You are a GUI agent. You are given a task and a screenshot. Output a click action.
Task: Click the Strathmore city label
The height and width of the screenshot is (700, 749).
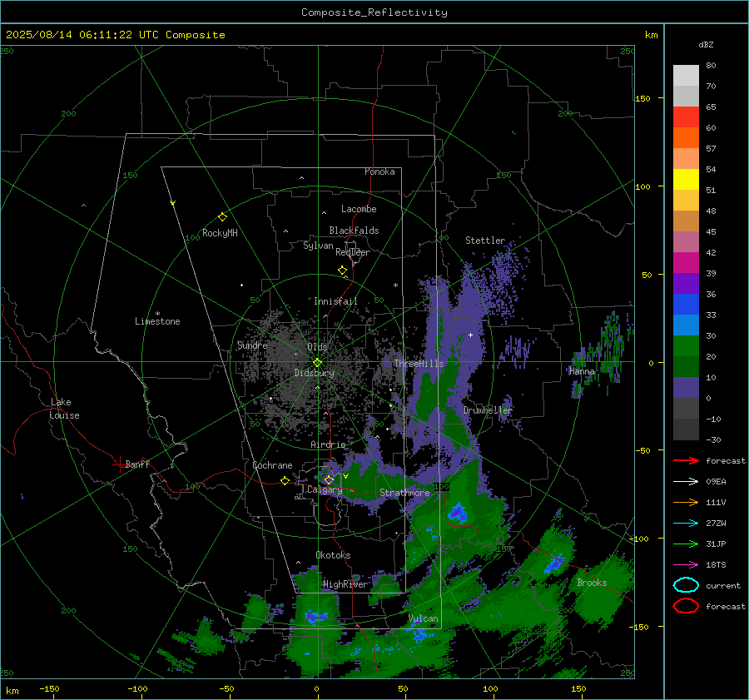[404, 493]
